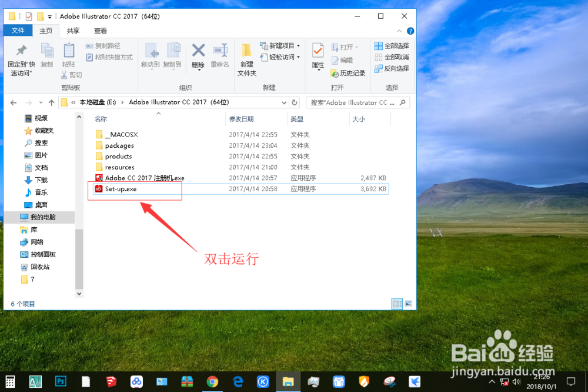Click the History button
Screen dimensions: 588x392
(x=348, y=73)
